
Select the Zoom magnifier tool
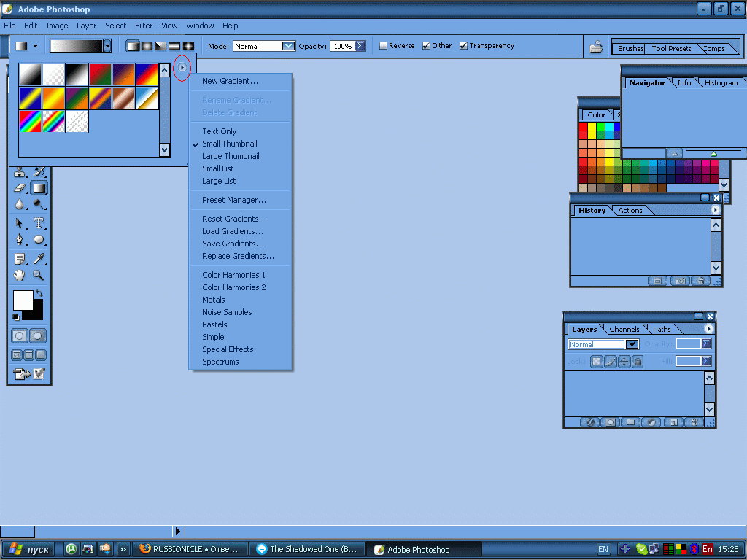coord(39,275)
